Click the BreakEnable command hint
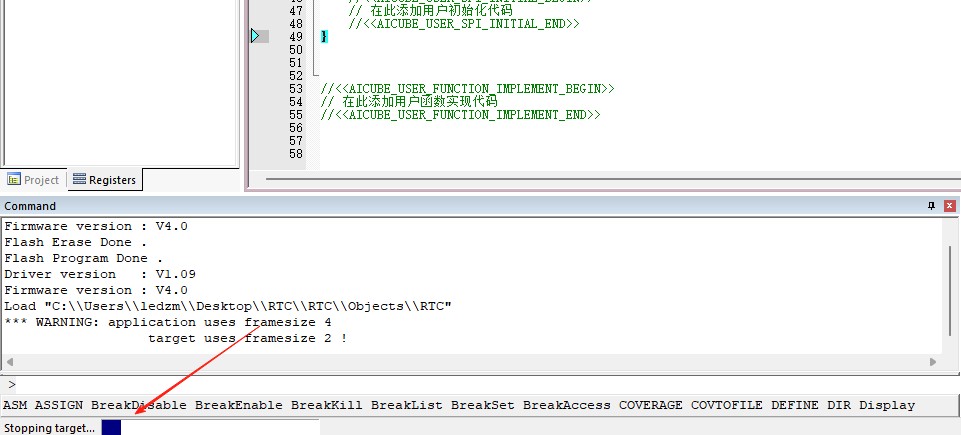Image resolution: width=961 pixels, height=435 pixels. pos(239,405)
